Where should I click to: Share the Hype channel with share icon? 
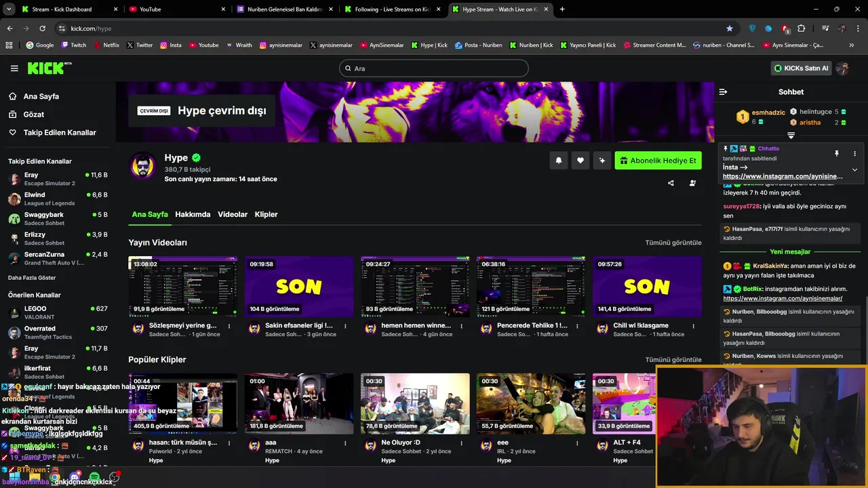point(671,183)
